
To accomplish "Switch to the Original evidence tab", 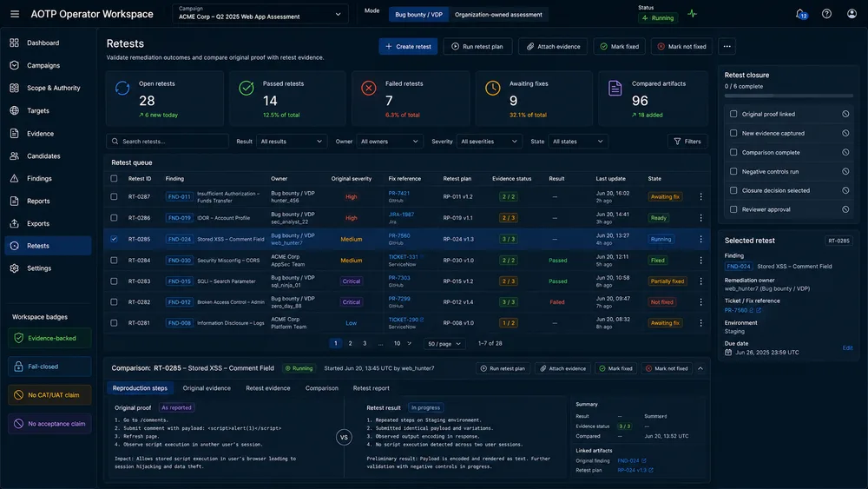I will tap(207, 388).
